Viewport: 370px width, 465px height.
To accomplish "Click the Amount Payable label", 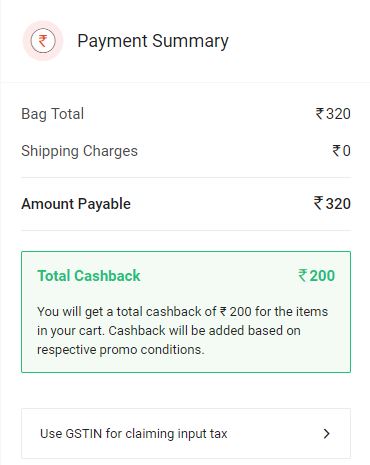I will click(x=76, y=204).
